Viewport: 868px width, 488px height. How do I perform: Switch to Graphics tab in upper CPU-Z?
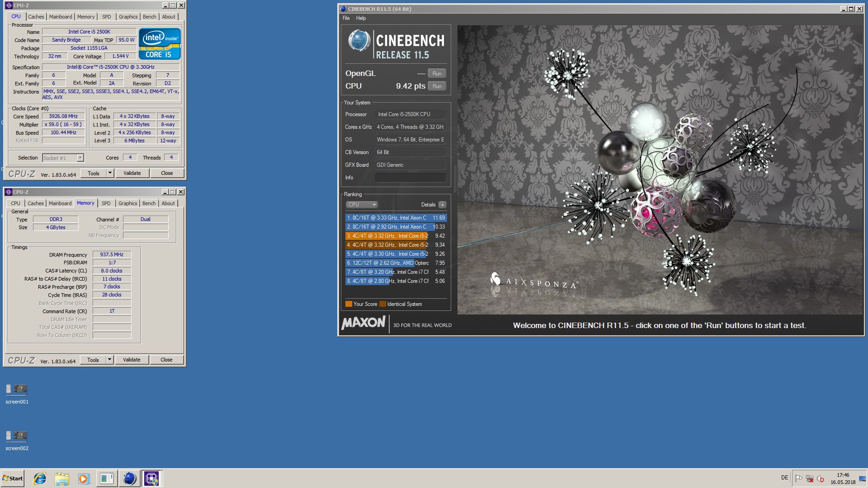tap(128, 17)
